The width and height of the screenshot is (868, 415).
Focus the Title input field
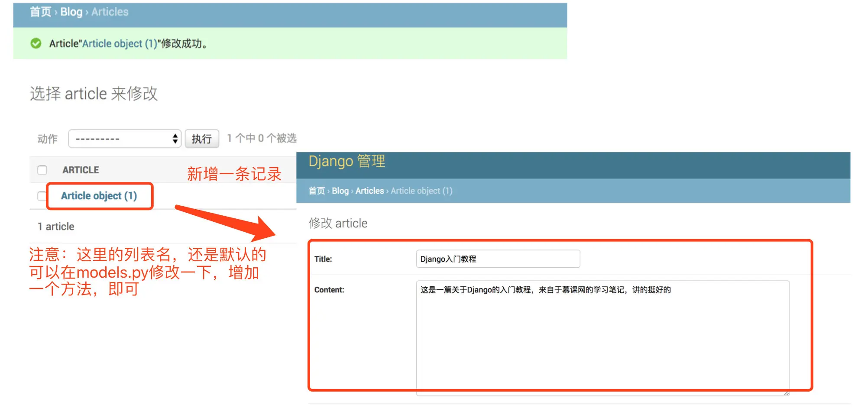pos(498,259)
